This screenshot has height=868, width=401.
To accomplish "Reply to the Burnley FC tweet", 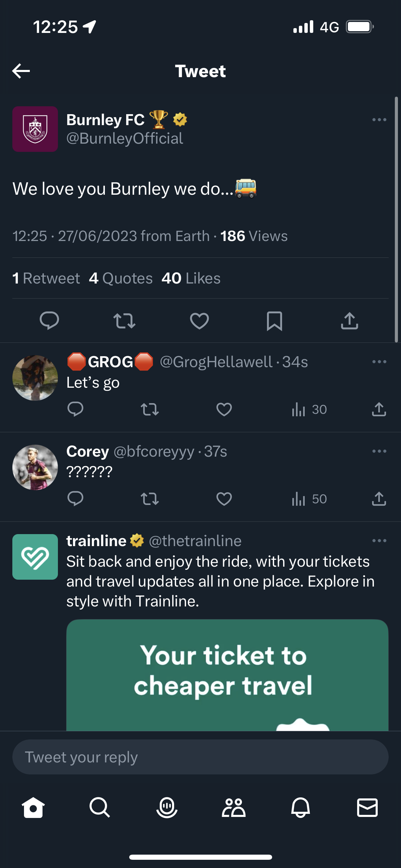I will click(x=49, y=321).
